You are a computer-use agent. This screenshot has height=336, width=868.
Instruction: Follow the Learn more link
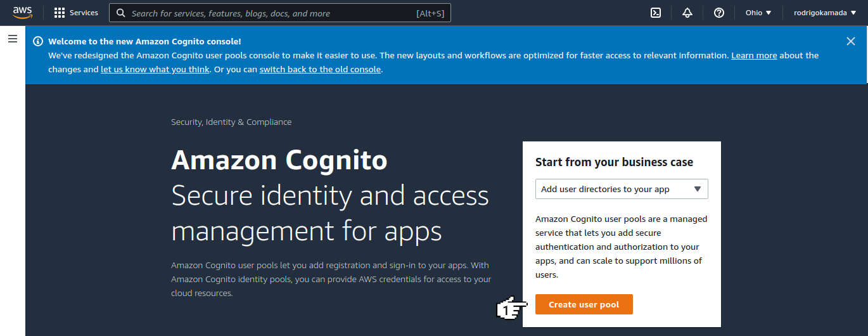pos(754,55)
